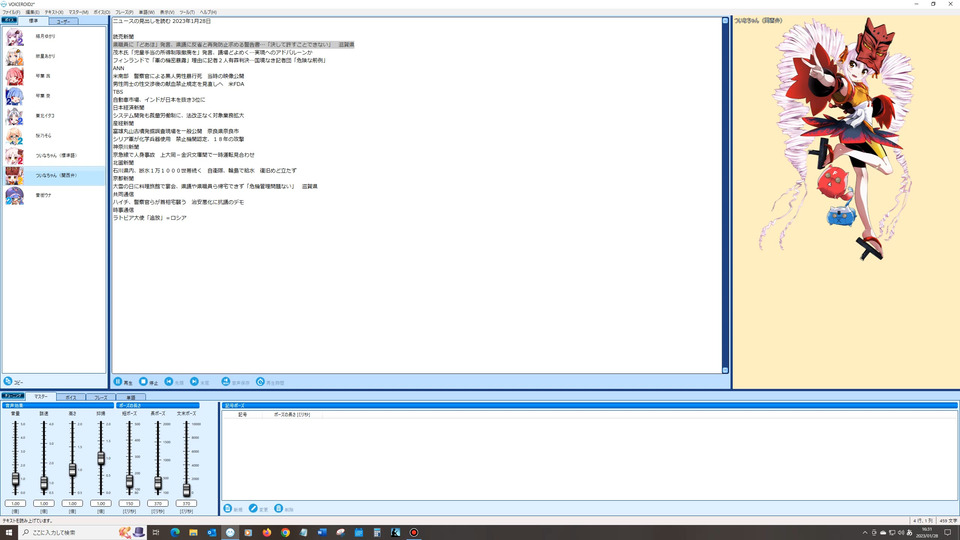Click the 文末ポーズ slider handle
The height and width of the screenshot is (540, 960).
point(186,489)
